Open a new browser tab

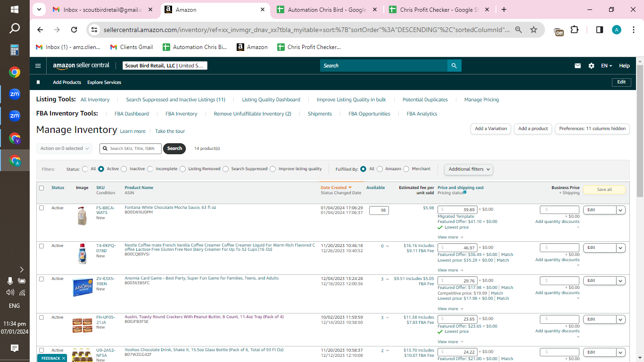(x=504, y=9)
